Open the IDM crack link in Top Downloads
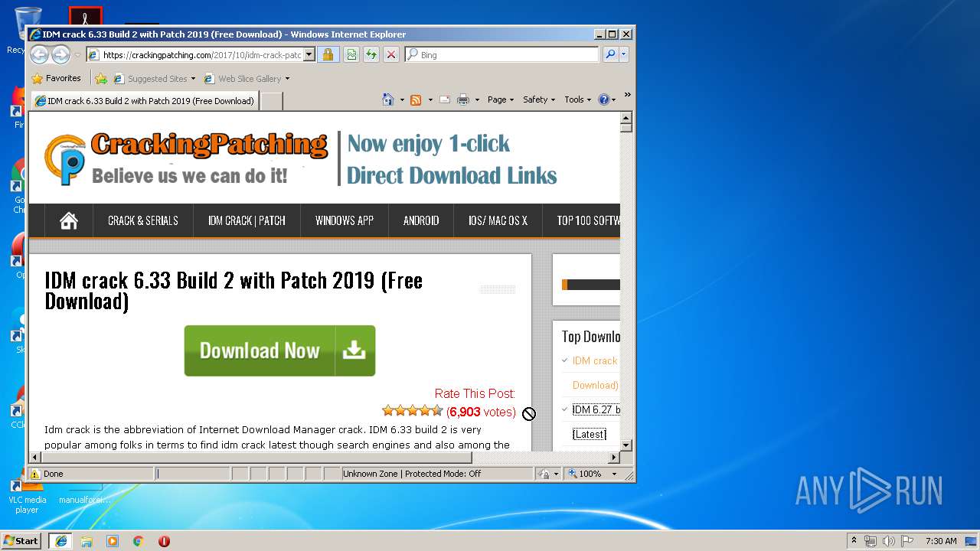This screenshot has width=980, height=551. click(595, 360)
